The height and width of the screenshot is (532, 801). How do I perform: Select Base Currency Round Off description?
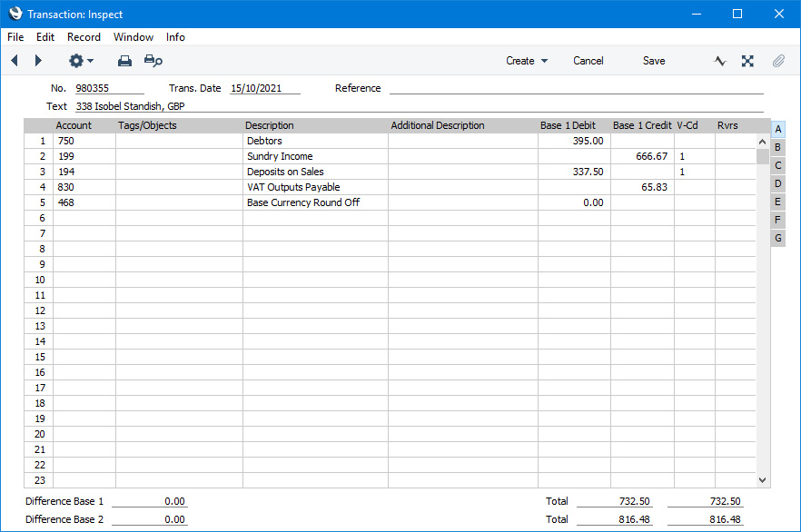[315, 202]
